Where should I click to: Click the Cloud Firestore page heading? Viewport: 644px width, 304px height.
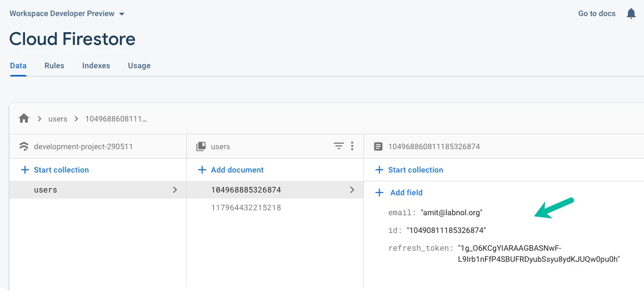[x=72, y=39]
